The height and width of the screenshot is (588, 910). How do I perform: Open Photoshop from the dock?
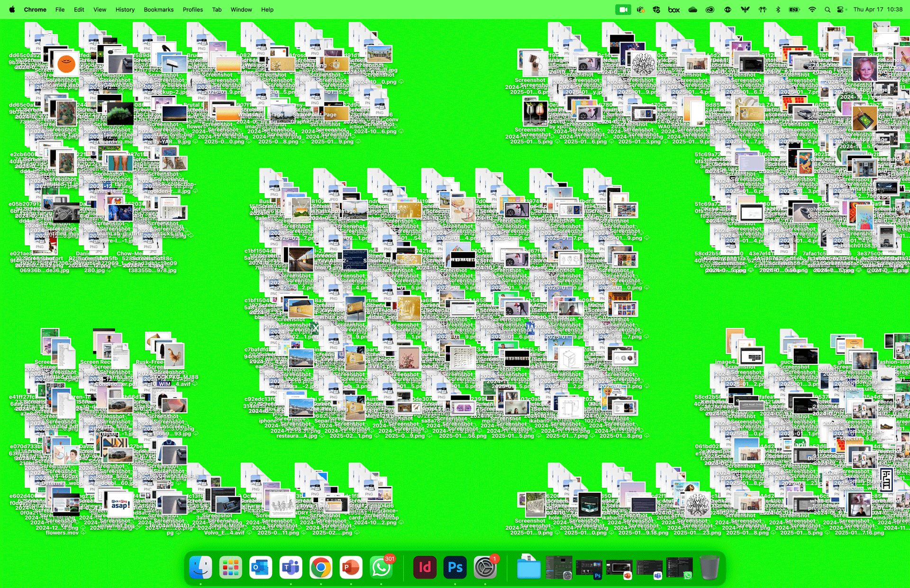coord(455,567)
